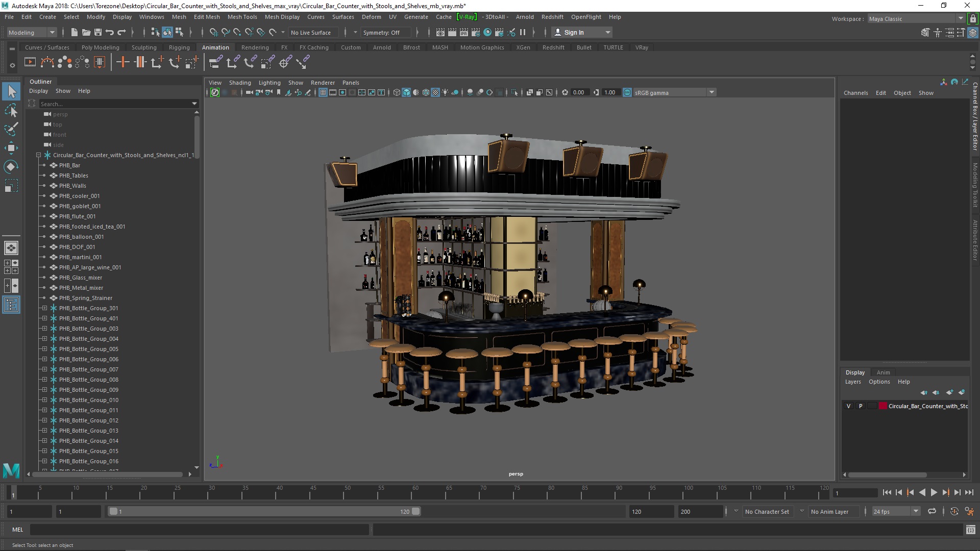980x551 pixels.
Task: Activate the Paint Selection tool
Action: 11,129
